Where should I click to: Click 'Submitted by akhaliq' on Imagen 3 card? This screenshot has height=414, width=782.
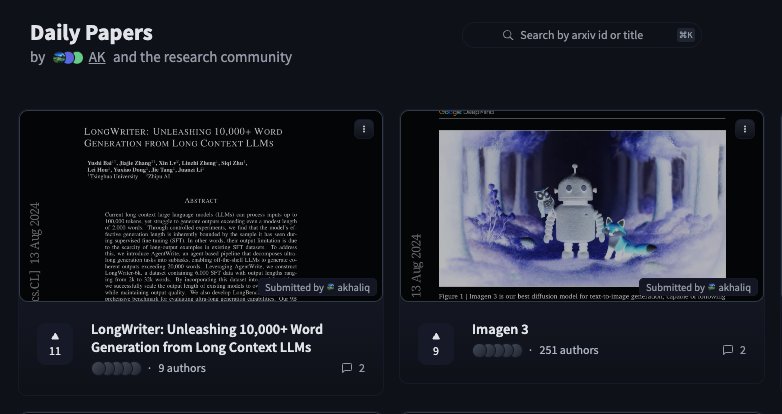[x=698, y=287]
